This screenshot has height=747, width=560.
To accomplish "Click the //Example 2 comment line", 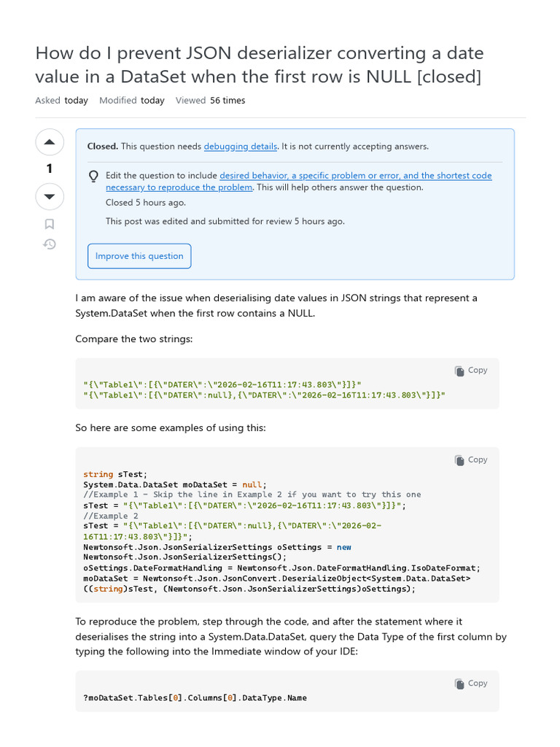I will (111, 516).
